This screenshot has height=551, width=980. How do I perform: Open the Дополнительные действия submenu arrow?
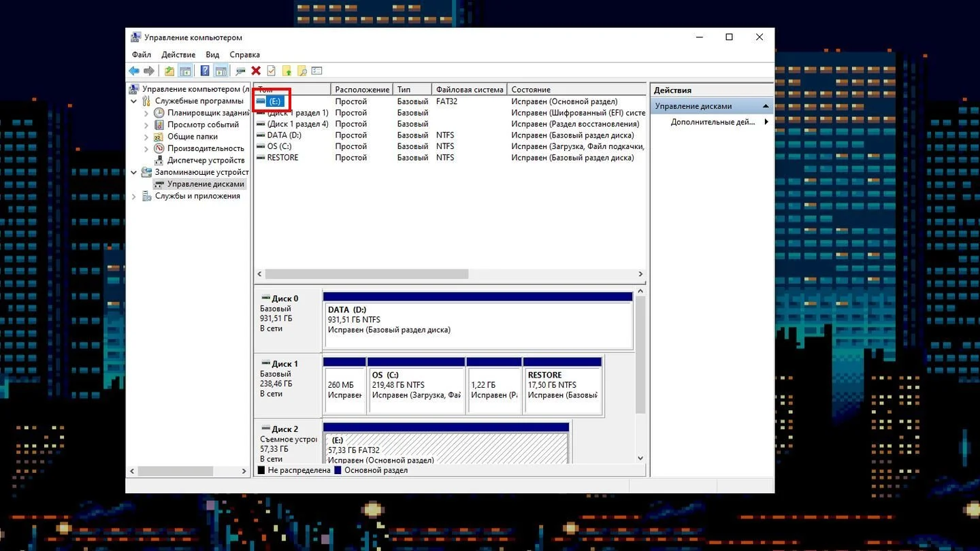tap(766, 122)
